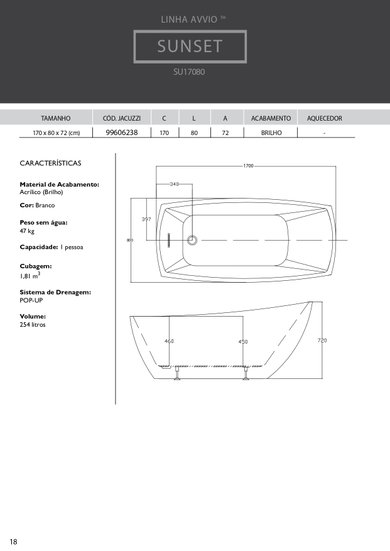Click the BRILHO finish cell
390x551 pixels.
pos(271,133)
